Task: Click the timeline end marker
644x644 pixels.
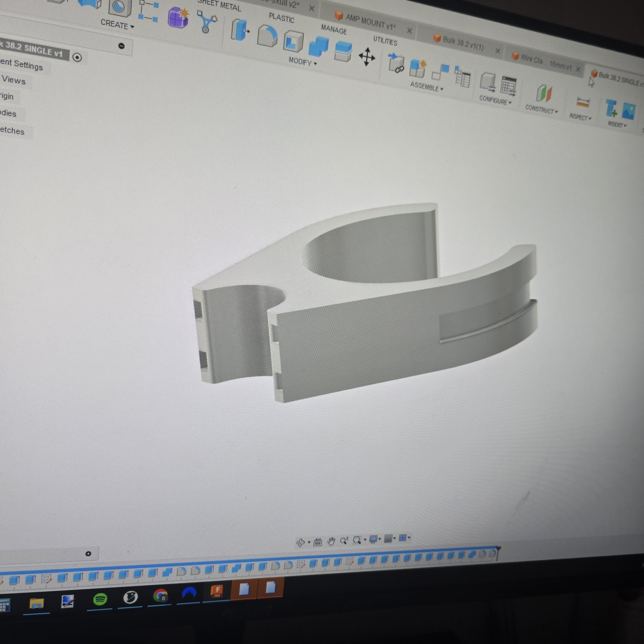Action: pos(498,552)
